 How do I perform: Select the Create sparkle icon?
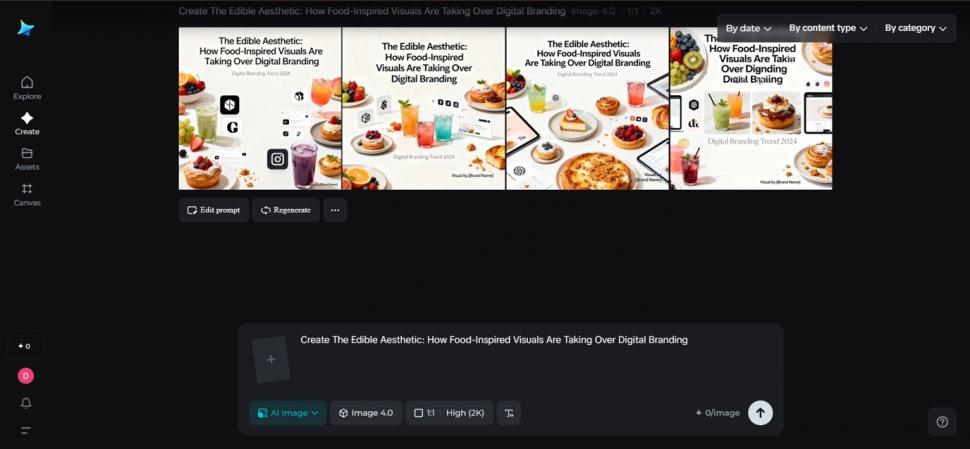click(x=27, y=118)
